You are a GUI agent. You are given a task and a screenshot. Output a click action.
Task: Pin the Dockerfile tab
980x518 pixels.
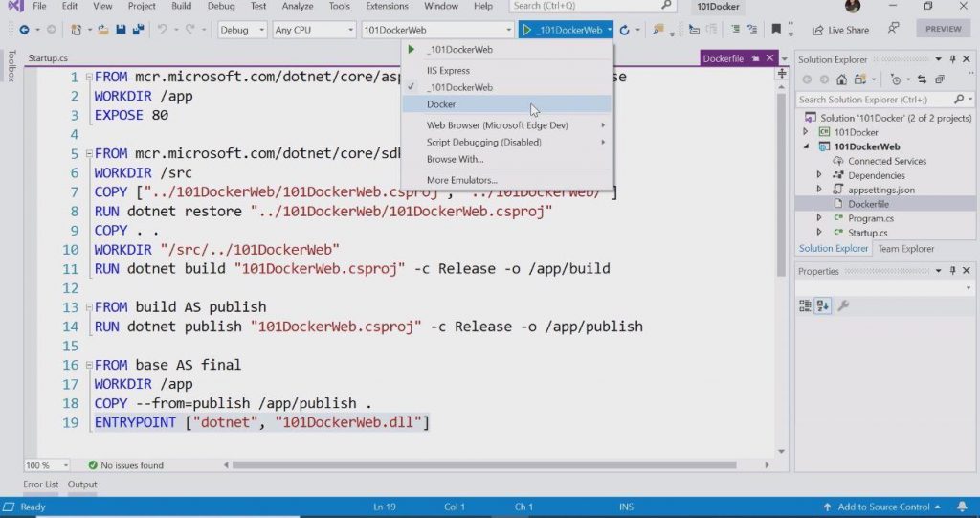coord(755,58)
